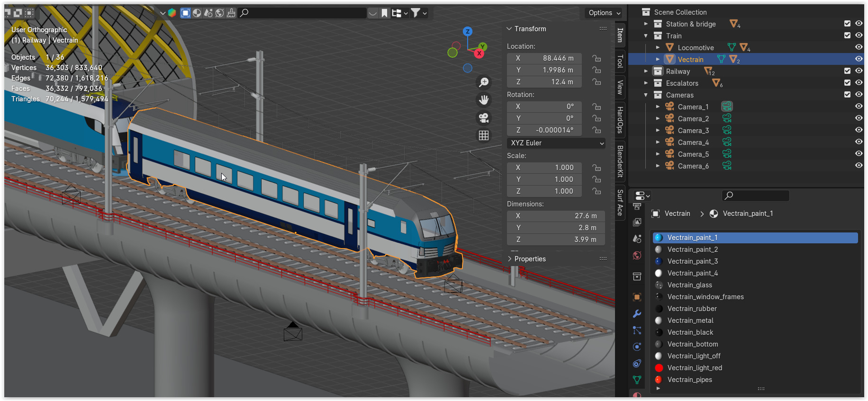Uncheck the Cameras collection checkbox
Image resolution: width=868 pixels, height=401 pixels.
(848, 94)
